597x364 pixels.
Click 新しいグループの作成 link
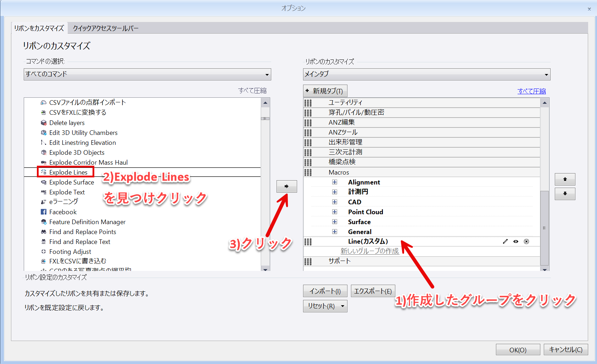click(370, 251)
